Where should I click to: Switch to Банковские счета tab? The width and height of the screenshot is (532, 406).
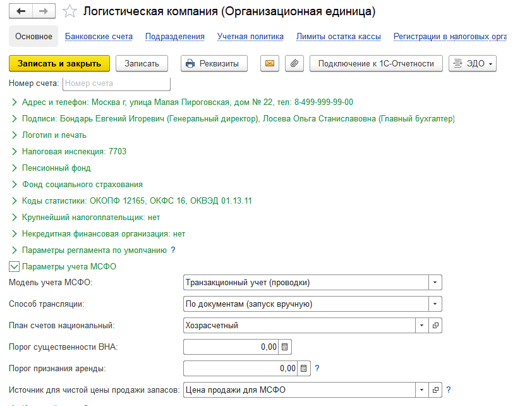pos(99,36)
